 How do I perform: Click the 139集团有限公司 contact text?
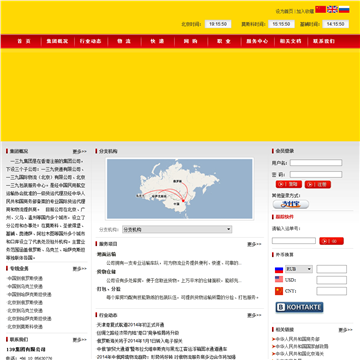click(26, 350)
